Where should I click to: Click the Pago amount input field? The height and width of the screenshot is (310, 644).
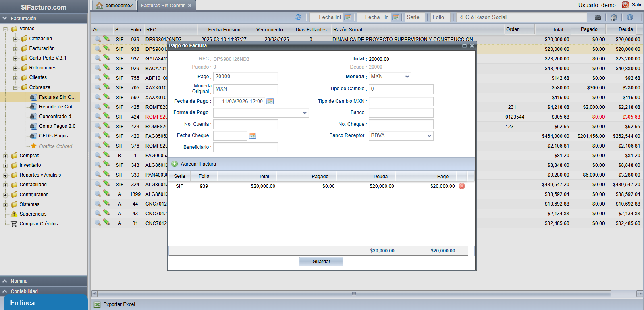pos(245,77)
